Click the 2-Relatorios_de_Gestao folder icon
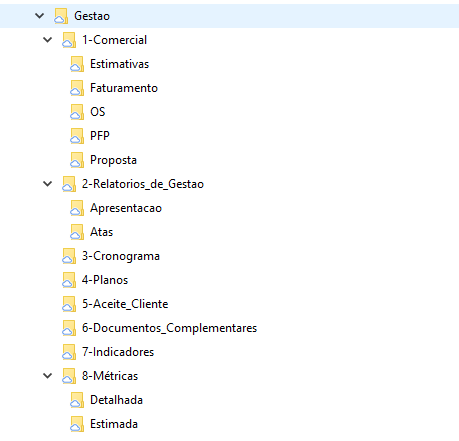 tap(69, 184)
